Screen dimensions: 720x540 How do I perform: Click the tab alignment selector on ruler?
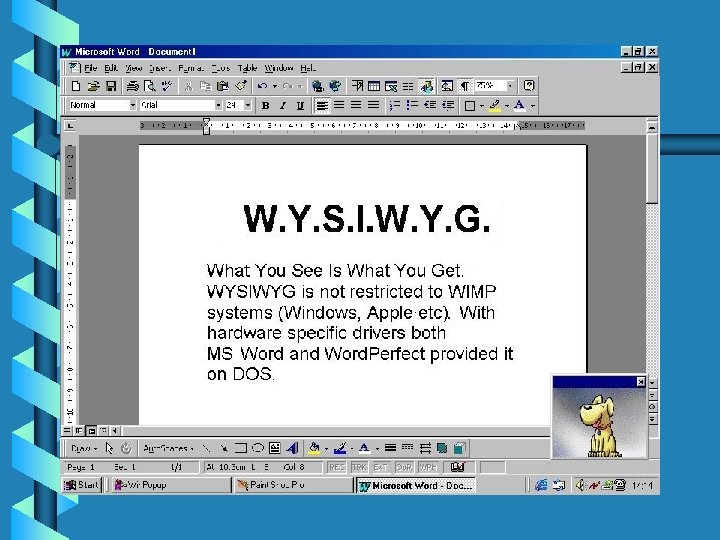(x=70, y=125)
